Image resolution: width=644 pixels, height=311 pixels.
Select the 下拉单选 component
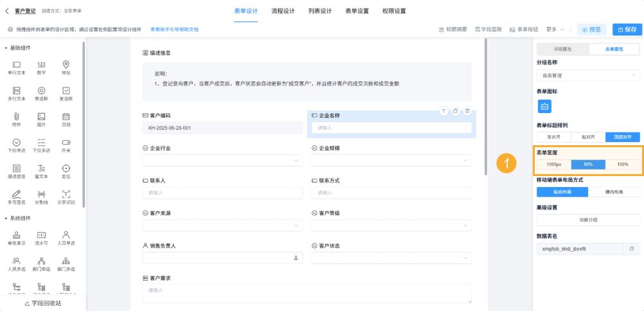tap(17, 145)
